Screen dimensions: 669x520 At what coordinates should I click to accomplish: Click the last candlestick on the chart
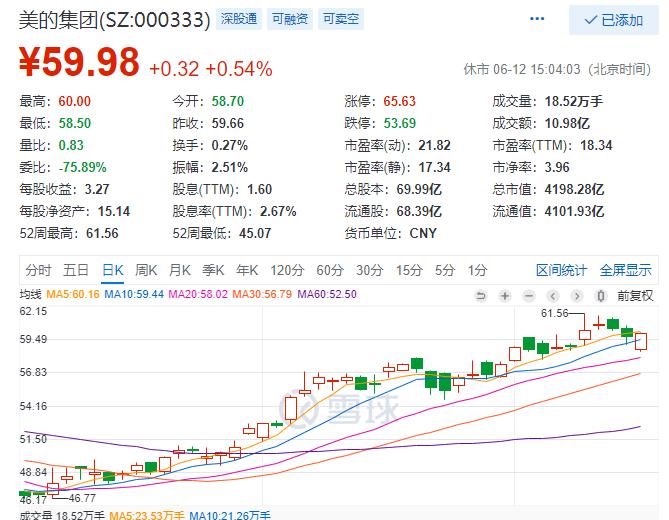[x=641, y=341]
